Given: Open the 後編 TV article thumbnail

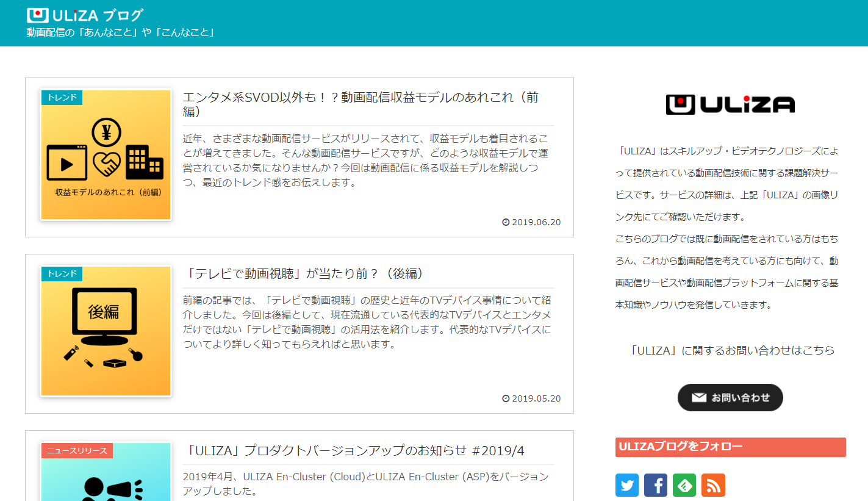Looking at the screenshot, I should [x=105, y=331].
